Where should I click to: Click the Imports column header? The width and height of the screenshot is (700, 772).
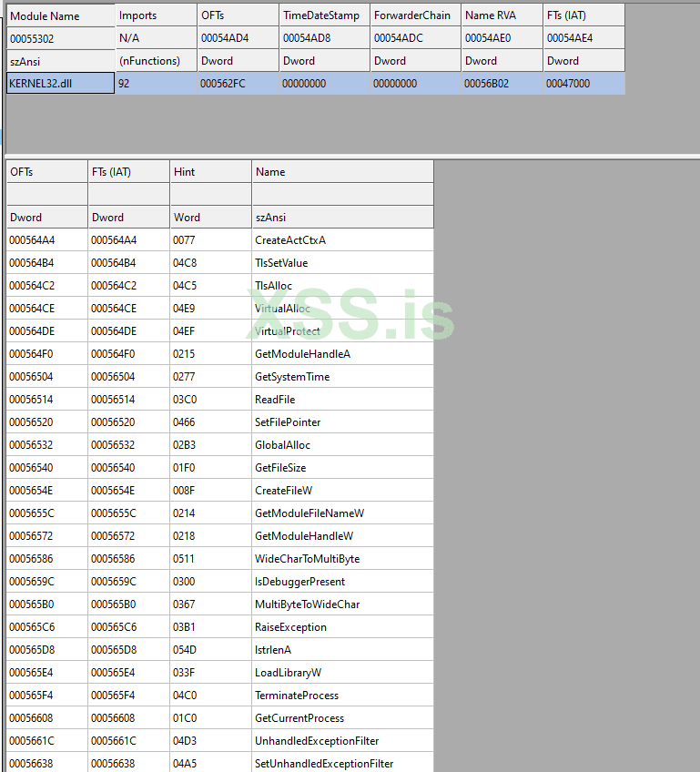point(156,15)
